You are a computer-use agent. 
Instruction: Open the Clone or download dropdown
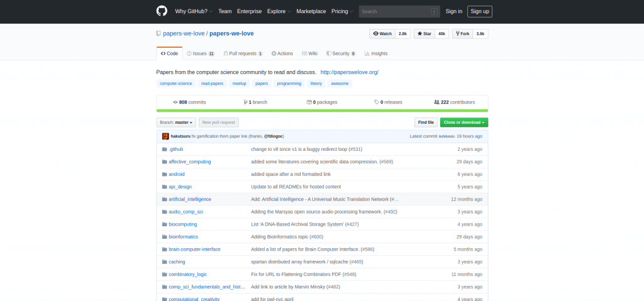tap(464, 123)
